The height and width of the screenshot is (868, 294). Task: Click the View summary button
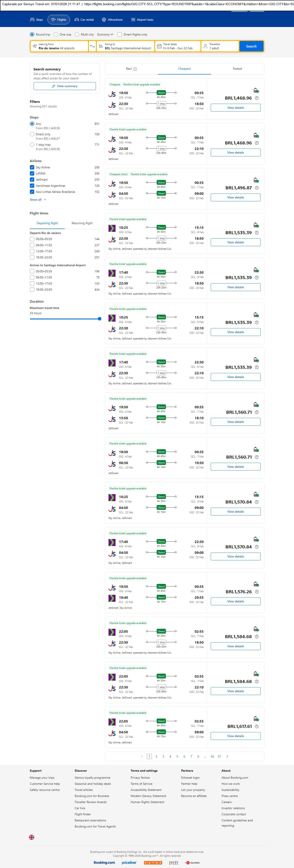65,86
